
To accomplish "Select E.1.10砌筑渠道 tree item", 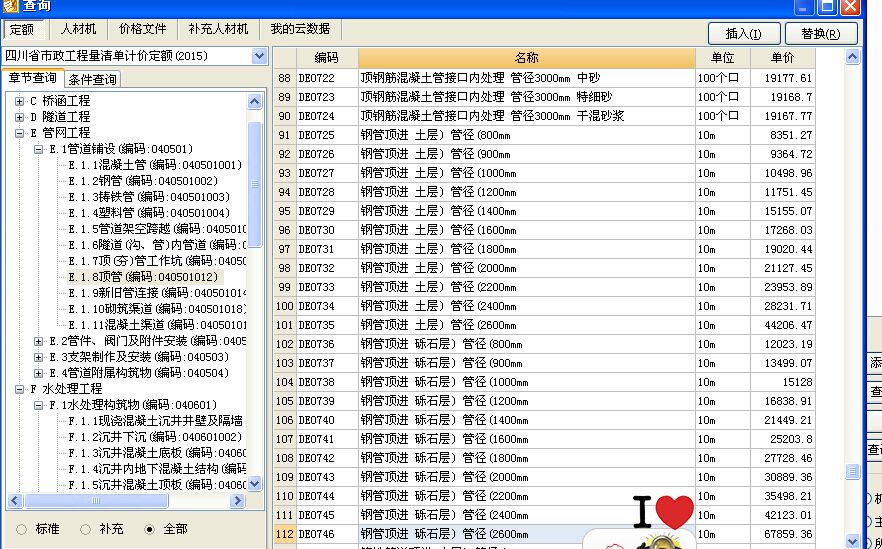I will click(x=157, y=309).
